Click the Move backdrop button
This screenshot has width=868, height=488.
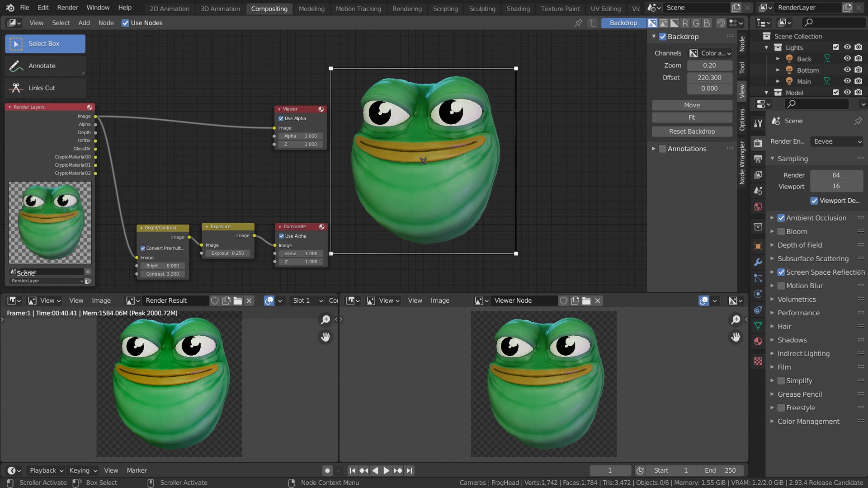click(692, 105)
